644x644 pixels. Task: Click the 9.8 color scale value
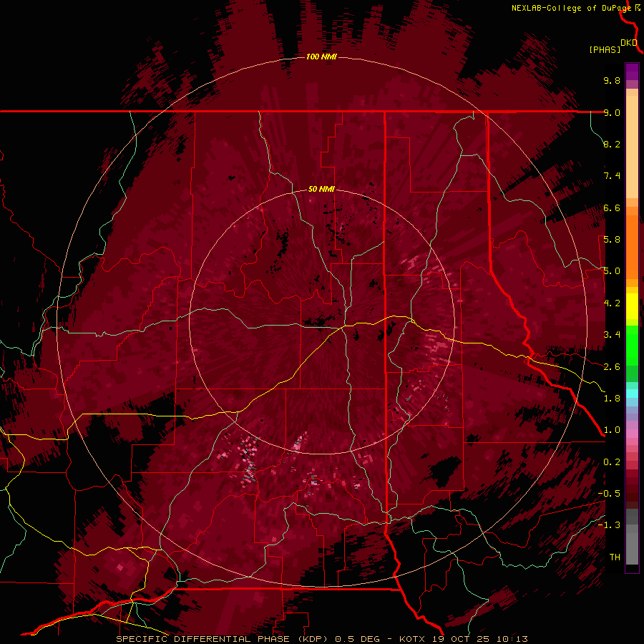click(x=612, y=80)
